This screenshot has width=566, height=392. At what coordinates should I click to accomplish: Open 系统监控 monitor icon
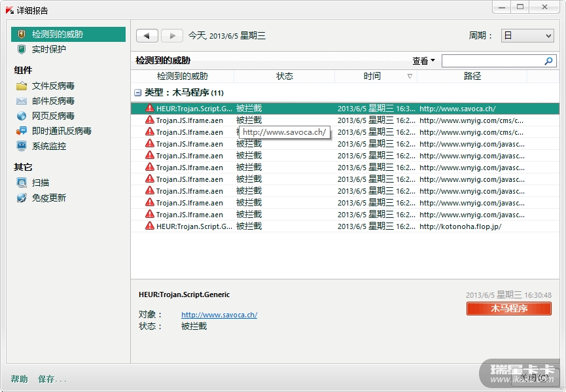pyautogui.click(x=22, y=146)
